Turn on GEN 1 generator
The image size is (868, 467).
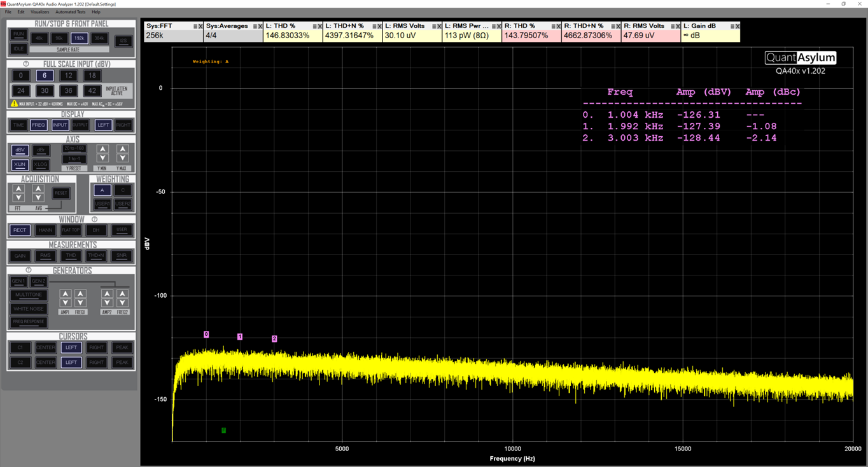click(x=18, y=281)
